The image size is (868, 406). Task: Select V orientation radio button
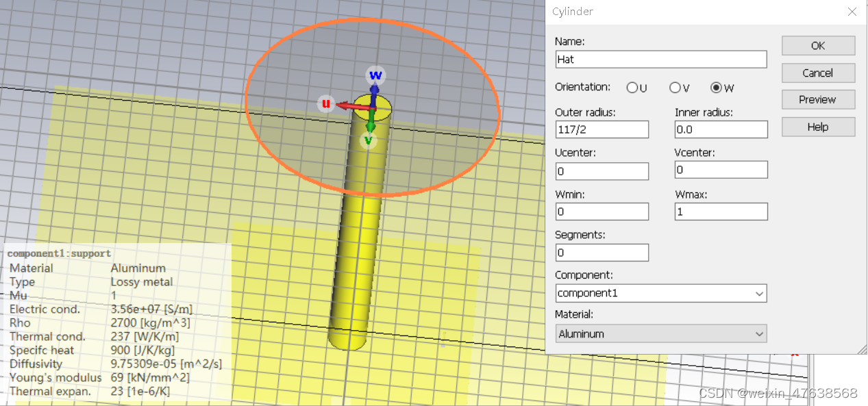point(675,88)
